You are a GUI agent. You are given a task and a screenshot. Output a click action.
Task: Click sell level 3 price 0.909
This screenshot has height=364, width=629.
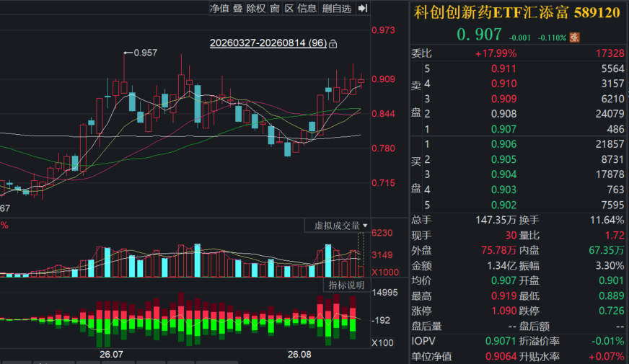point(503,99)
